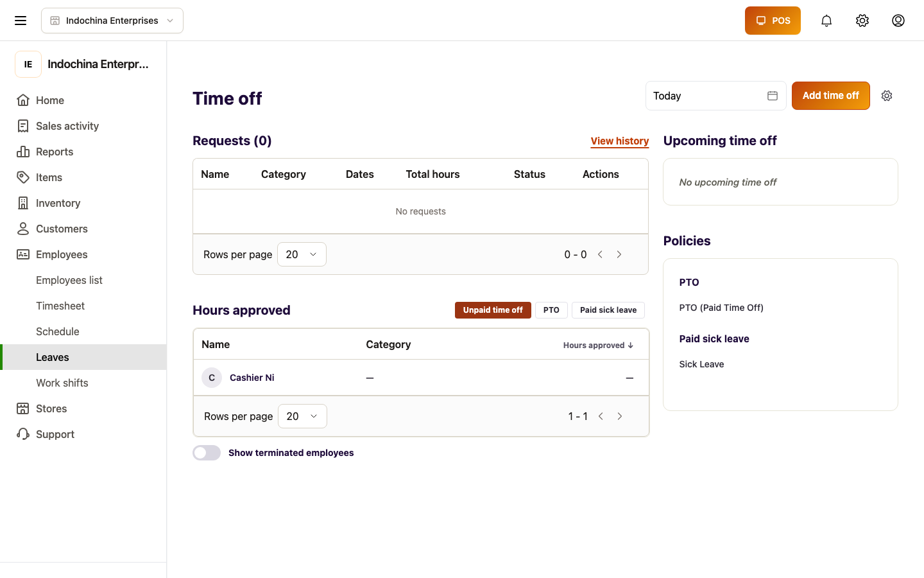Open the Paid sick leave policy
This screenshot has width=924, height=578.
coord(714,339)
